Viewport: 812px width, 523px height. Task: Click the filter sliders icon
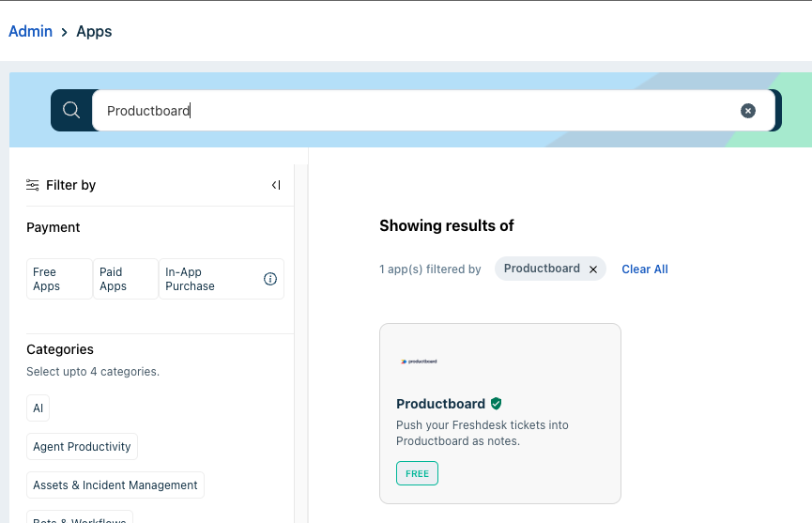pos(33,185)
